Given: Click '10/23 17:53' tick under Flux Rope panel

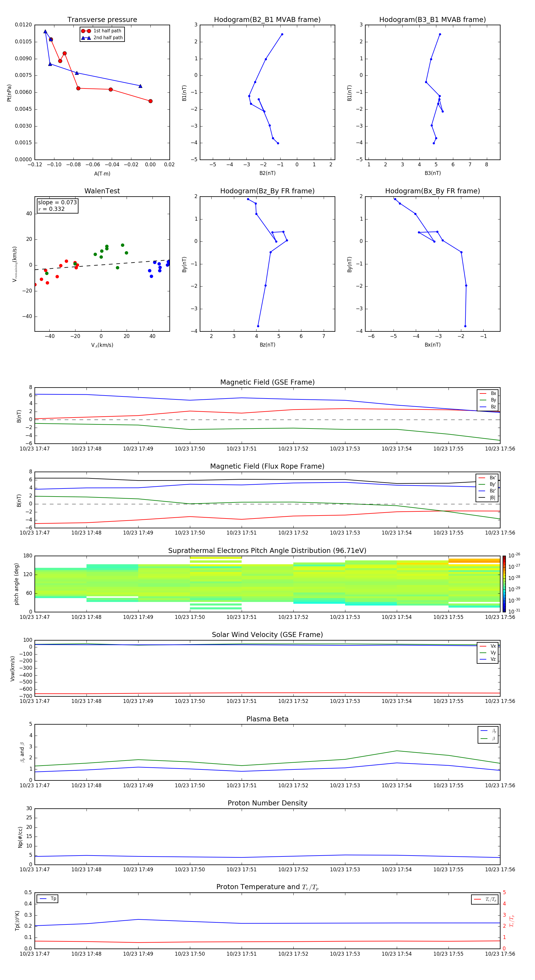Looking at the screenshot, I should pyautogui.click(x=345, y=533).
